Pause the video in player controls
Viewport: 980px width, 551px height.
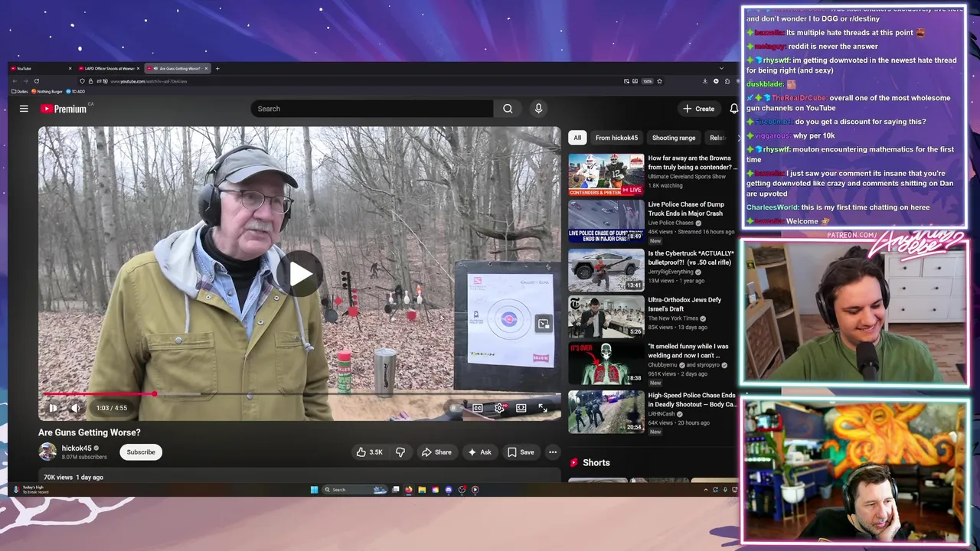pos(53,408)
